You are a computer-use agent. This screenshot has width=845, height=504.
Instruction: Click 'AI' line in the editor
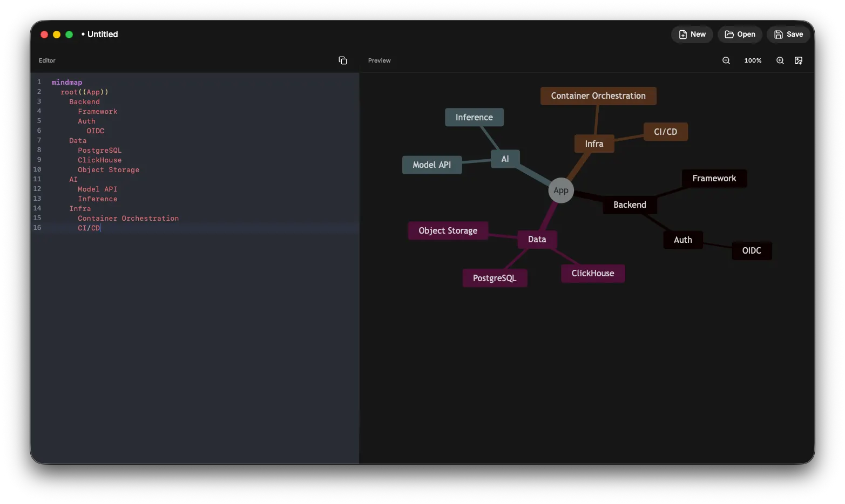73,180
